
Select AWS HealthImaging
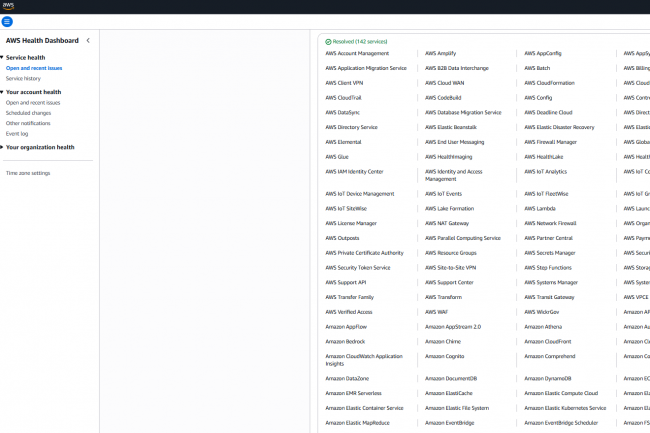click(x=449, y=157)
